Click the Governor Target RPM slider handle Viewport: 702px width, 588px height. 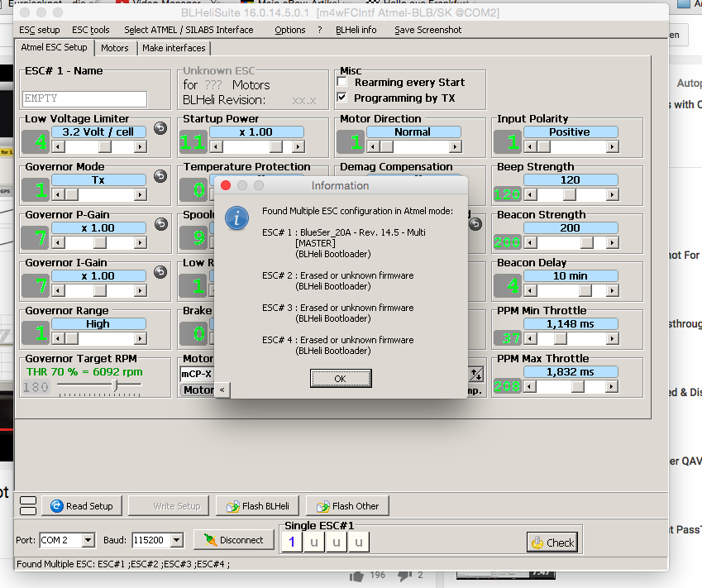point(115,385)
